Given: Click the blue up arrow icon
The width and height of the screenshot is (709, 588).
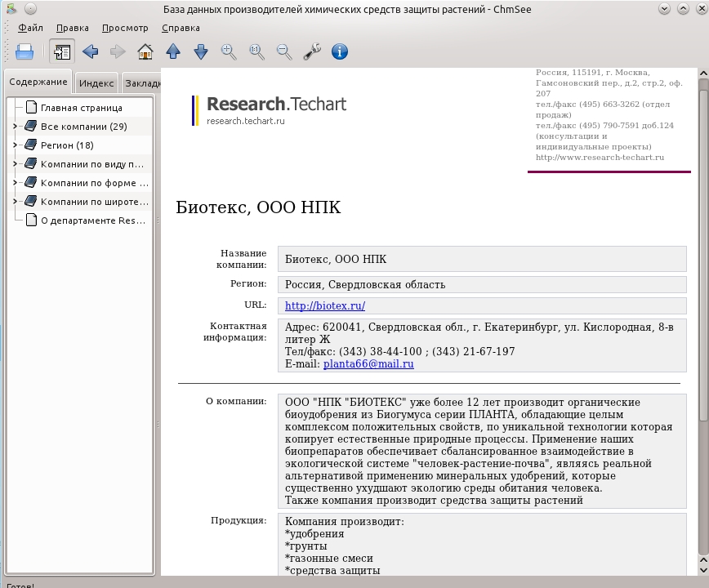Looking at the screenshot, I should (173, 51).
